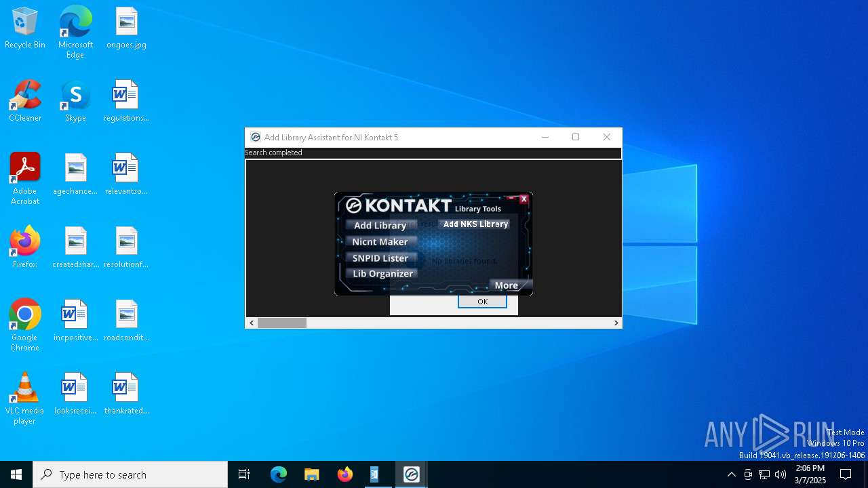Open the Windows Start menu
Viewport: 868px width, 488px height.
click(16, 474)
